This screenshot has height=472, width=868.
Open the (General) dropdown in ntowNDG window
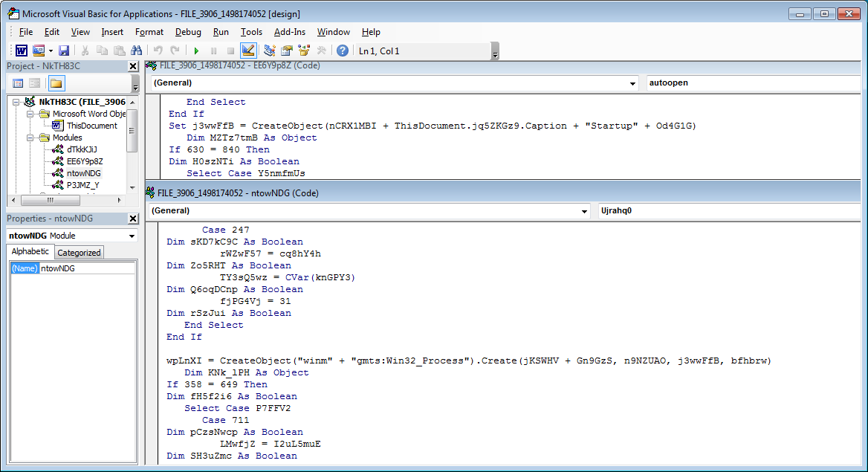coord(584,211)
